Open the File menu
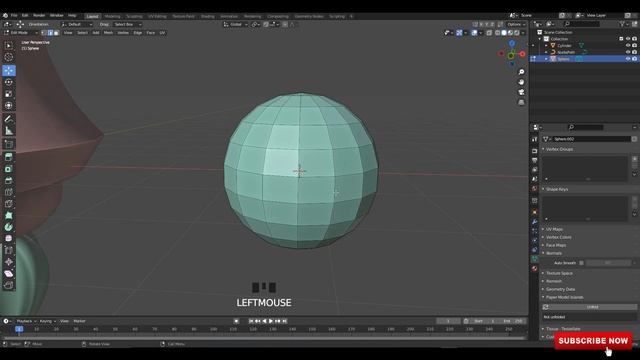 (14, 16)
